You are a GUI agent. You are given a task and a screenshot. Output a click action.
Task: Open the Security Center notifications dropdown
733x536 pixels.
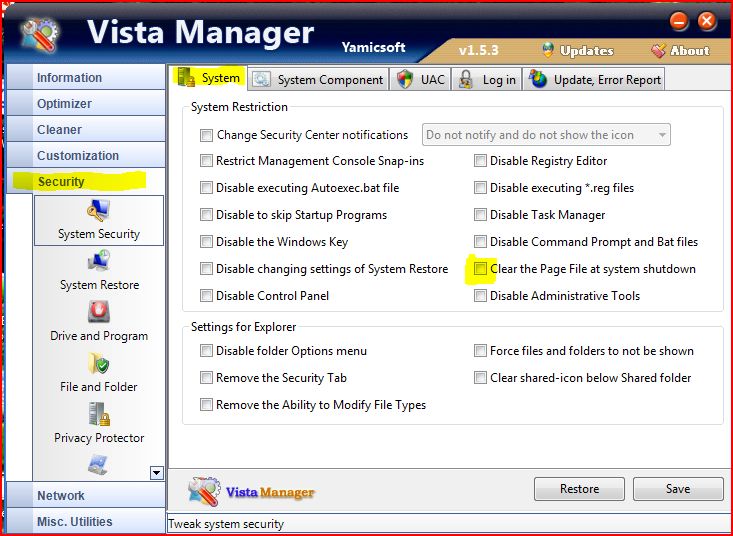(661, 135)
